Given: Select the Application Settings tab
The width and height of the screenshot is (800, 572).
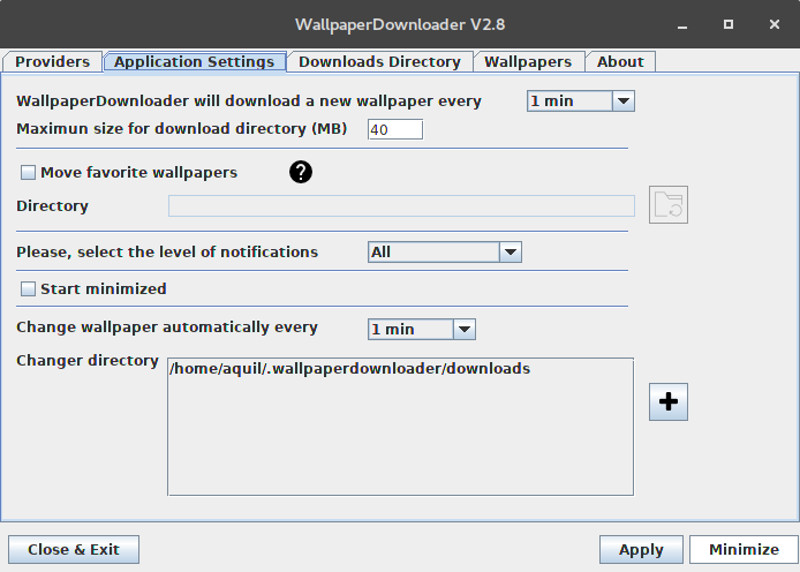Looking at the screenshot, I should point(194,62).
